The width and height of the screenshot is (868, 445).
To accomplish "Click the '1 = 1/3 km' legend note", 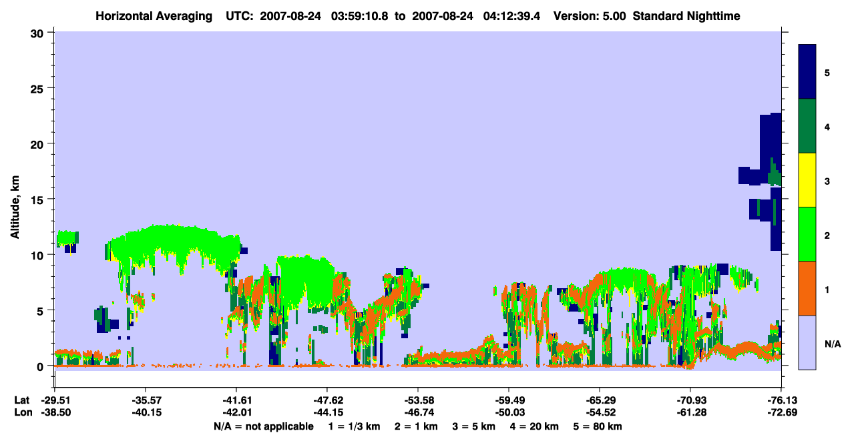I will pyautogui.click(x=356, y=426).
